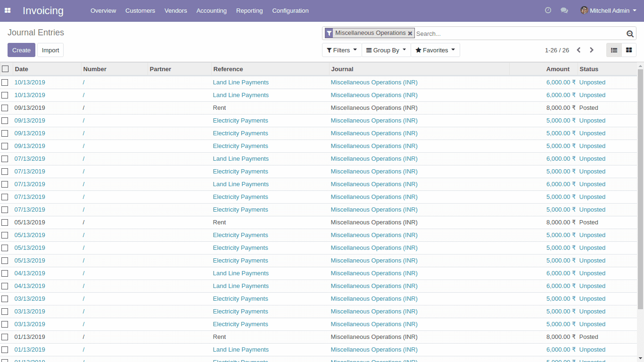The height and width of the screenshot is (362, 644).
Task: Expand the Favorites dropdown
Action: pyautogui.click(x=435, y=50)
